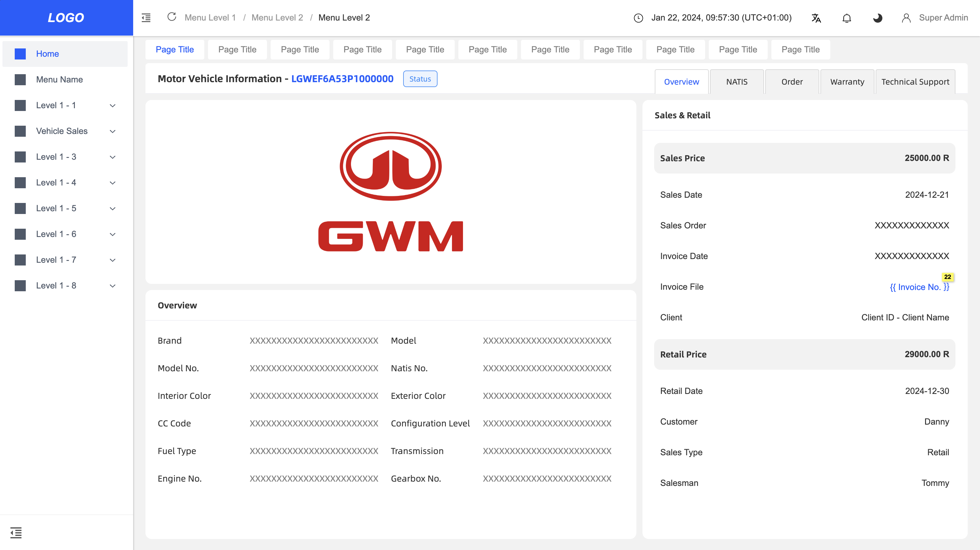Expand Level 1 - 8 chevron

click(113, 286)
